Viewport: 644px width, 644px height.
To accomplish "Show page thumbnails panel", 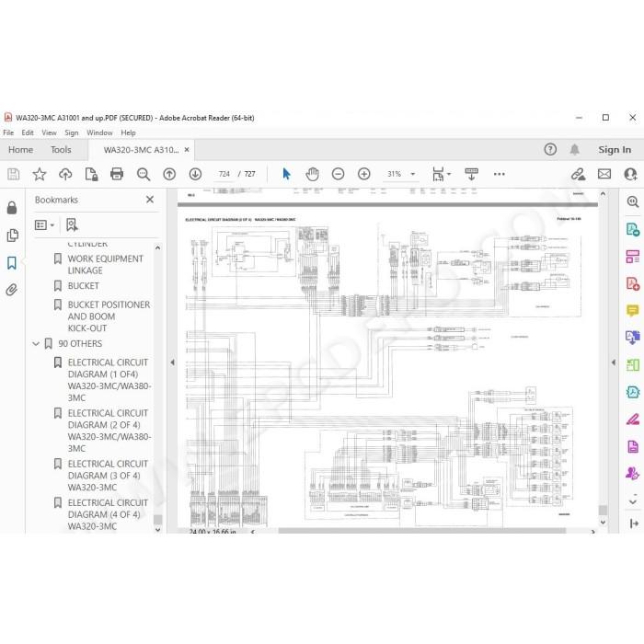I will 12,236.
